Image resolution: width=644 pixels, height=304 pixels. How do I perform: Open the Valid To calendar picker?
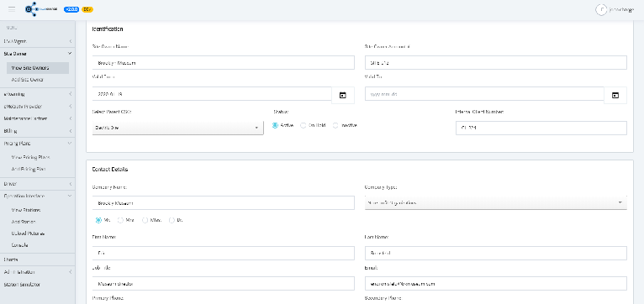615,95
